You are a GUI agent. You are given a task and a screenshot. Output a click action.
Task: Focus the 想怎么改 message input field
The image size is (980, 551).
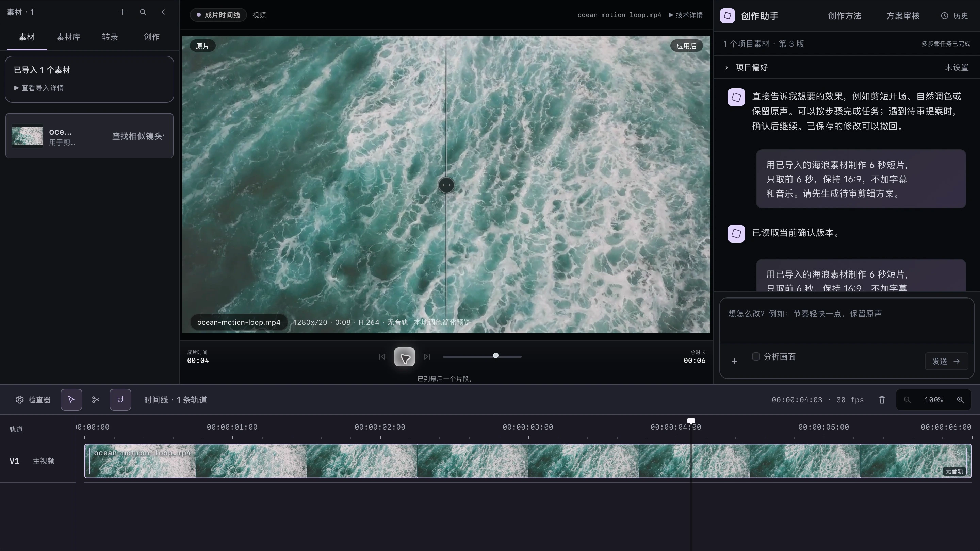coord(847,321)
